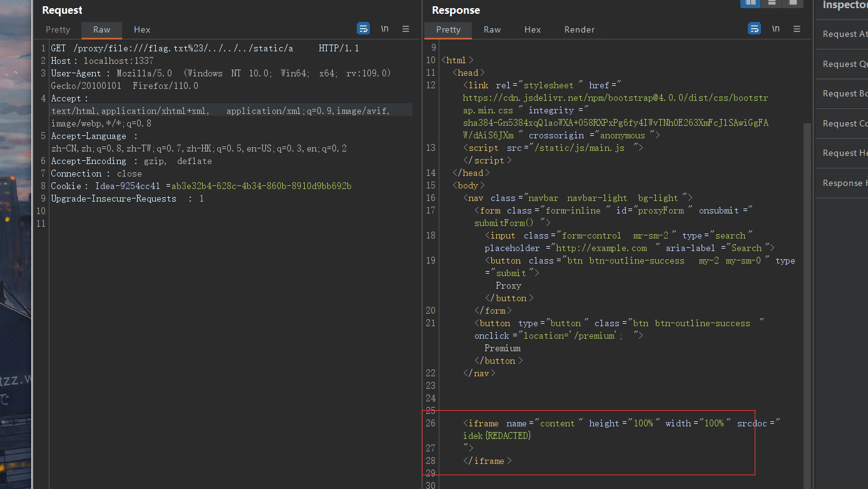Viewport: 868px width, 489px height.
Task: Click the opening <body> tag in Response
Action: point(468,185)
